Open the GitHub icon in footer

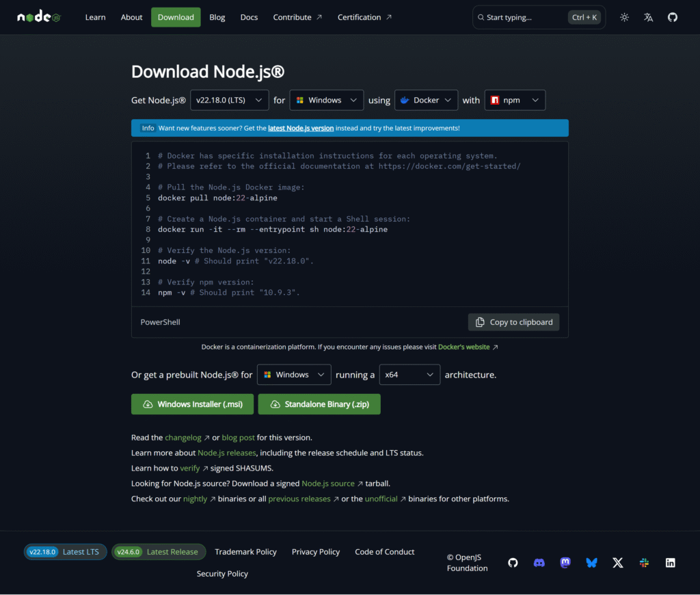coord(513,563)
